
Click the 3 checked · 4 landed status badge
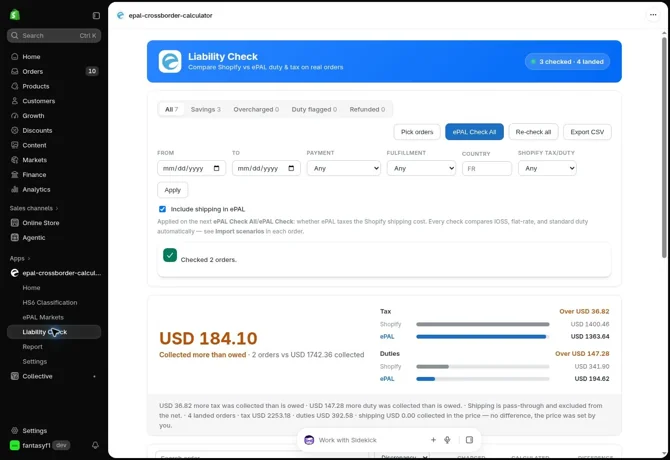[567, 62]
